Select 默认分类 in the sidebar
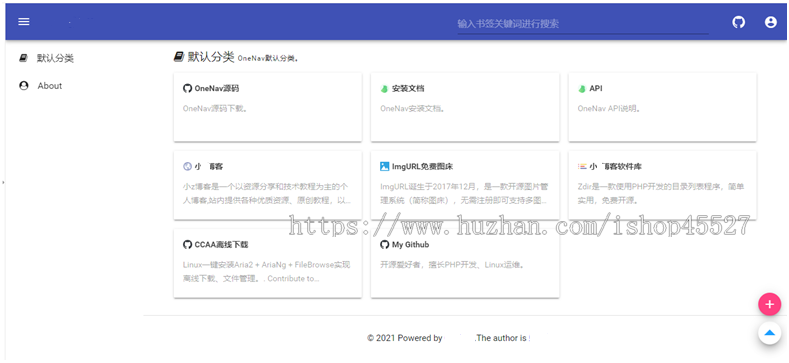Screen dimensions: 789x363 point(55,58)
